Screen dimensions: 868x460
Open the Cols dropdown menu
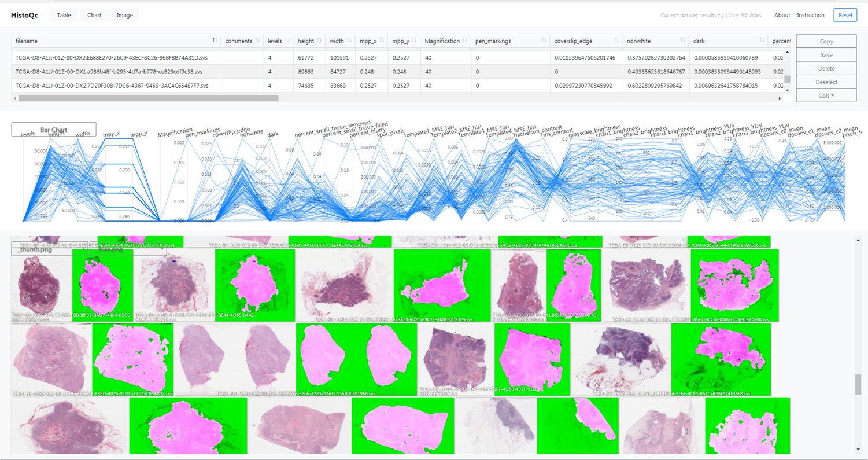point(826,95)
